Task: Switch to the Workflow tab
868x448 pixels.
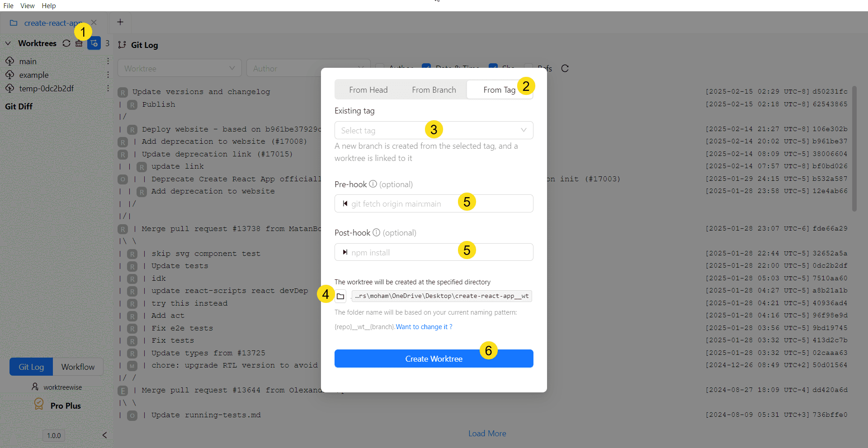Action: (78, 367)
